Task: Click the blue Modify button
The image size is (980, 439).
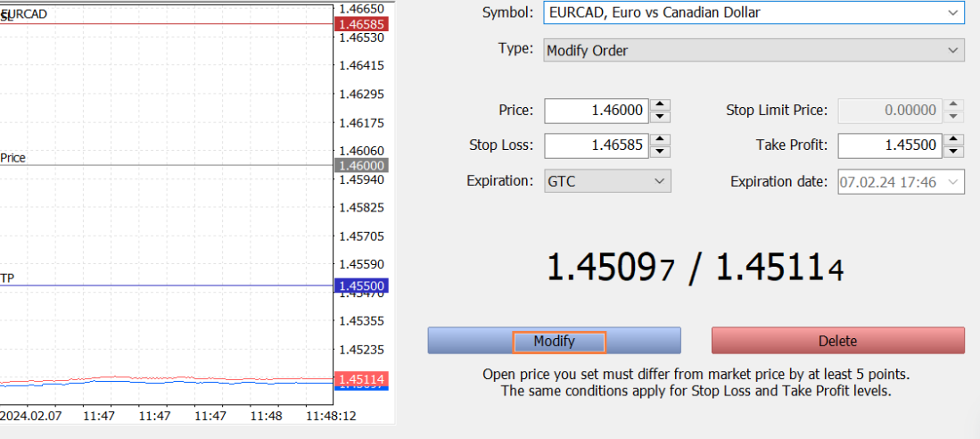Action: click(554, 341)
